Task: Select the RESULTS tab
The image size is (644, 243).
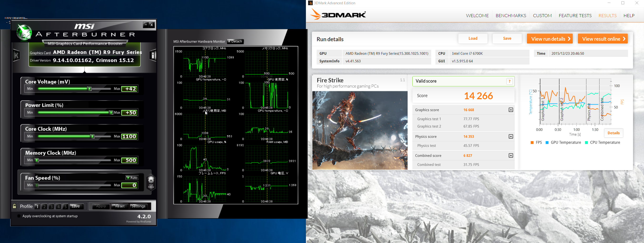Action: (x=607, y=15)
